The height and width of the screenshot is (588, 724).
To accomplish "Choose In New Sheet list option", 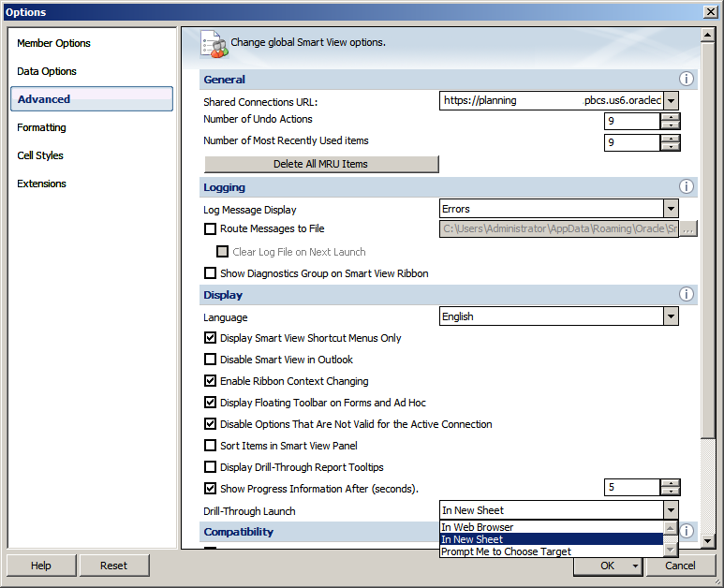I will (x=552, y=539).
